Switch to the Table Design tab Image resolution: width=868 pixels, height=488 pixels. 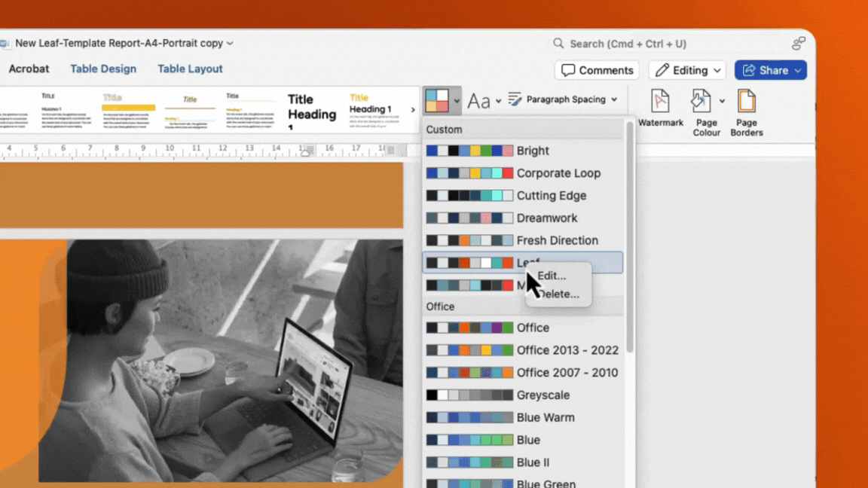coord(103,69)
